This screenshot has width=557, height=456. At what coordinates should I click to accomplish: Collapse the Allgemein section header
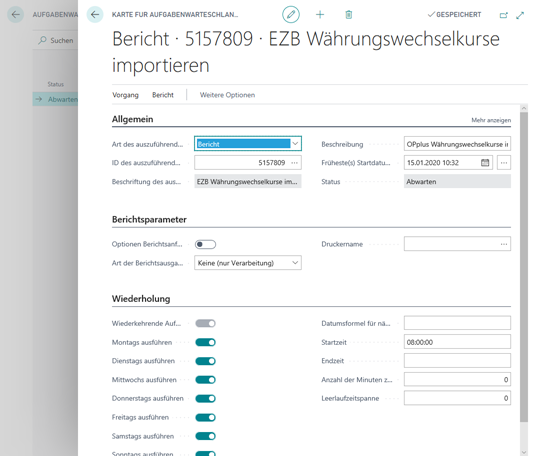(x=133, y=119)
